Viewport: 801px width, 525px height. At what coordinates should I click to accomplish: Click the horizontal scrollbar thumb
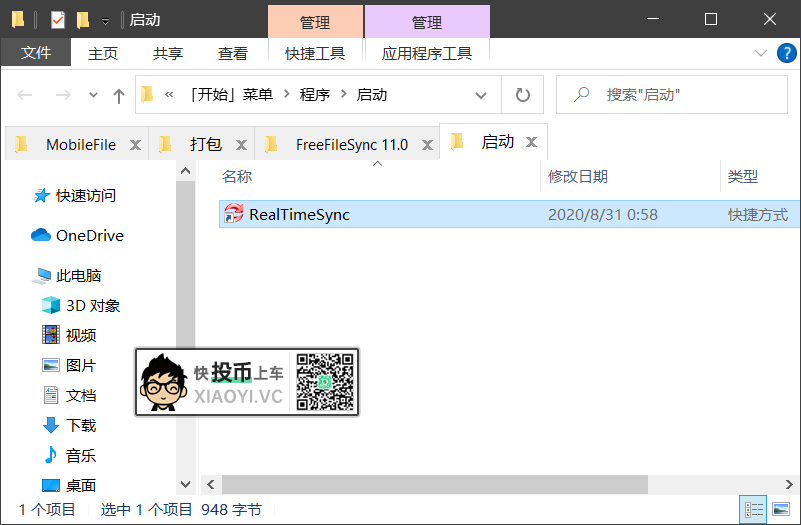[x=435, y=484]
